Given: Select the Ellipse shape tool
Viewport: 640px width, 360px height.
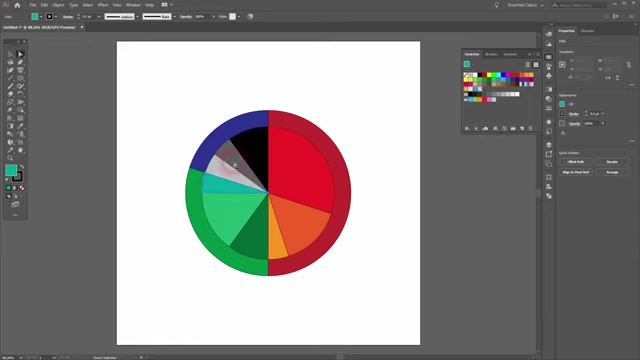Looking at the screenshot, I should click(20, 78).
